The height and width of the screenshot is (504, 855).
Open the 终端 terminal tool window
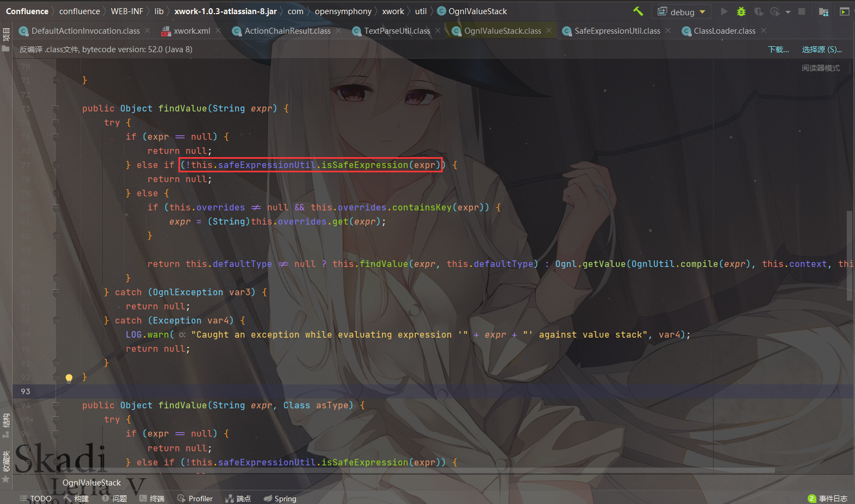click(152, 499)
